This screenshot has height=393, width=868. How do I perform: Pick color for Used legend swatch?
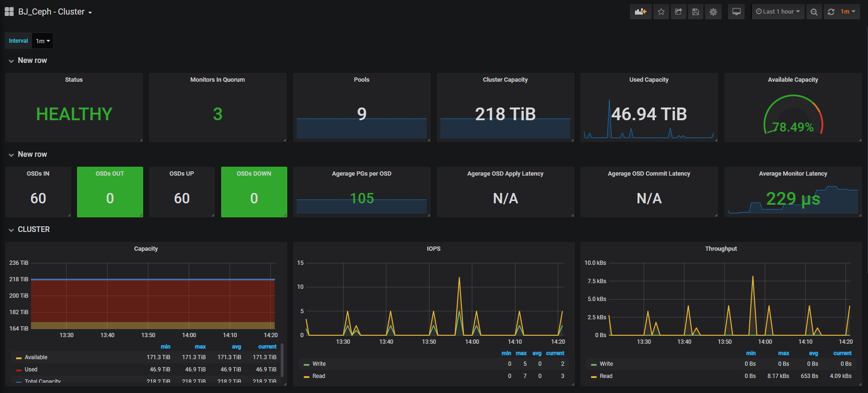pyautogui.click(x=19, y=370)
